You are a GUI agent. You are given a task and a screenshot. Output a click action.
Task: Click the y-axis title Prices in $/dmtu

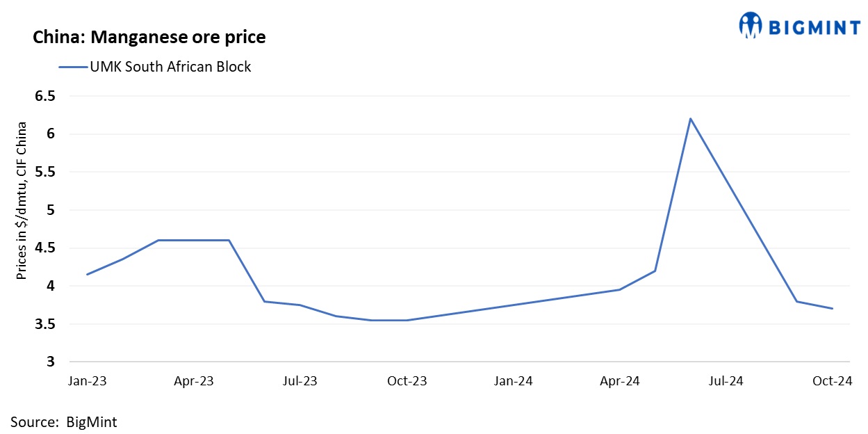(x=22, y=200)
